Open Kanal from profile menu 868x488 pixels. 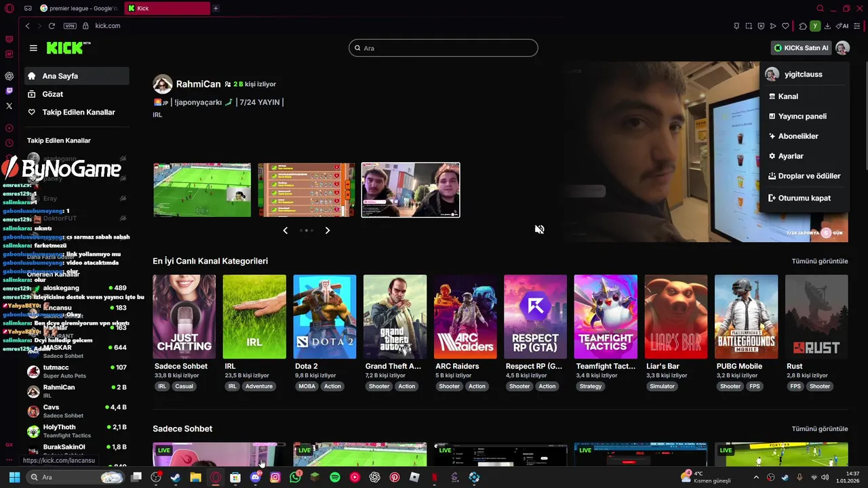[x=804, y=96]
